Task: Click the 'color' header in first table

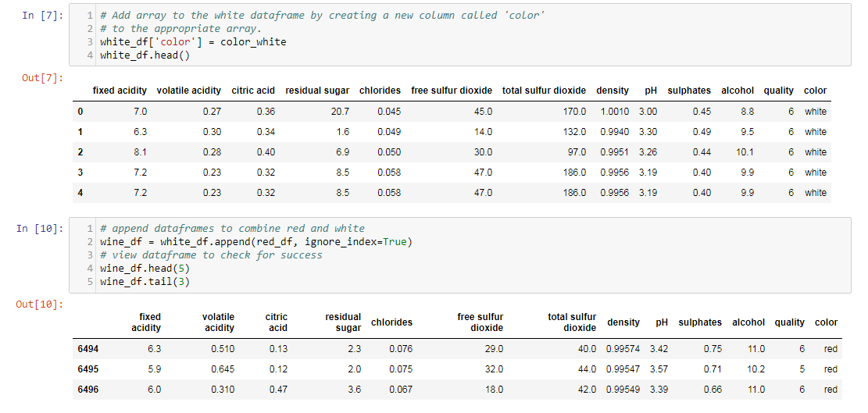Action: [x=815, y=91]
